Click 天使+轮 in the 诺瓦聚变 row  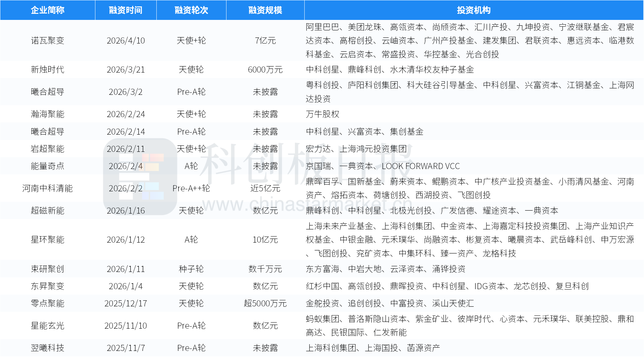pos(191,40)
